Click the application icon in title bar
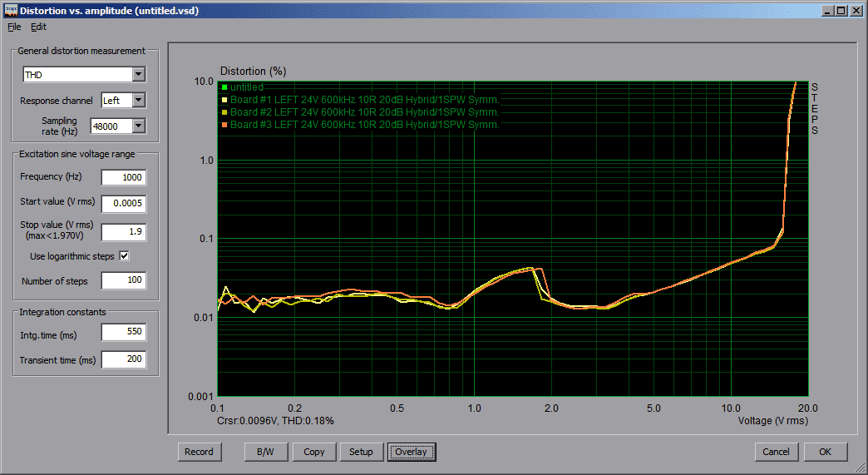This screenshot has width=868, height=475. pos(10,10)
